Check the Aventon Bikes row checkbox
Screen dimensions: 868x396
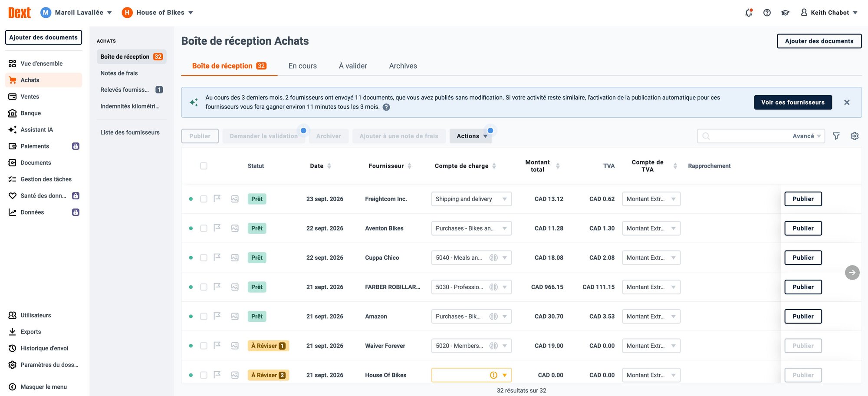(x=204, y=228)
